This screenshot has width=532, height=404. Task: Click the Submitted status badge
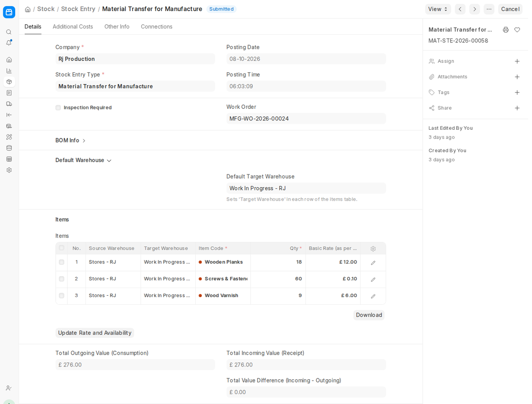coord(221,9)
